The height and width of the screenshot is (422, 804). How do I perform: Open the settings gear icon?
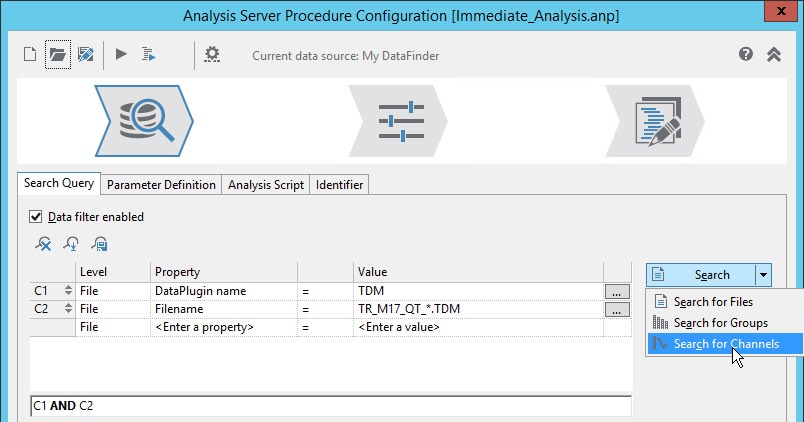point(211,55)
